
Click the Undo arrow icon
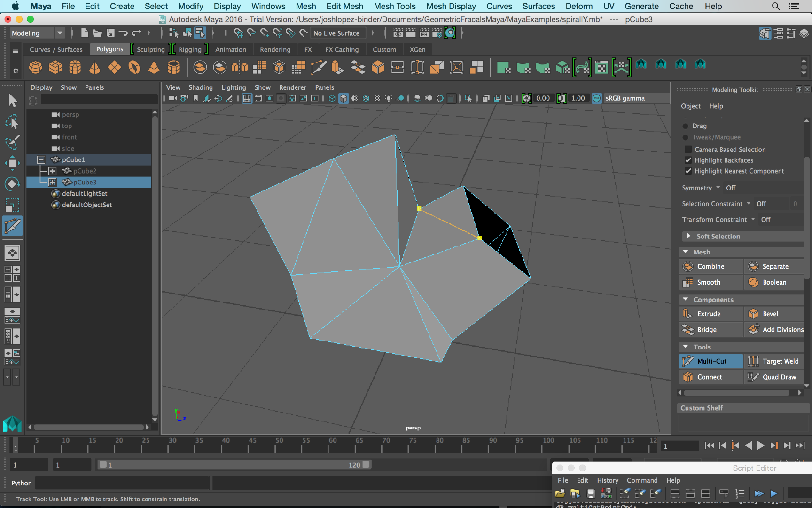point(123,33)
